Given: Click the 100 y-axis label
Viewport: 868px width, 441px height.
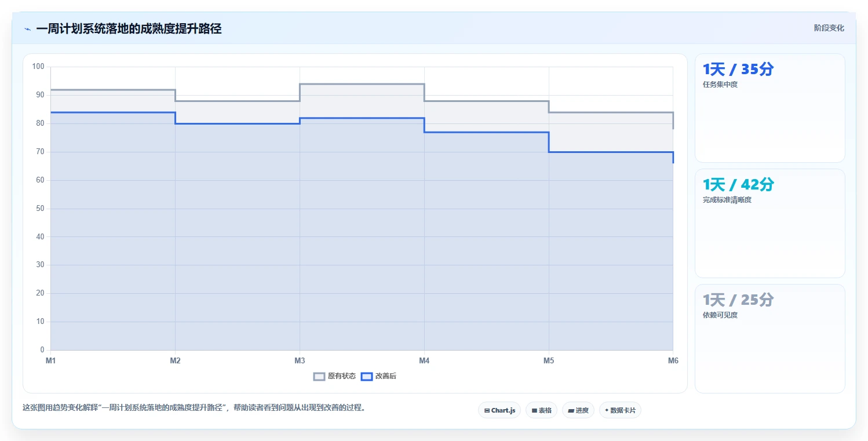Looking at the screenshot, I should (x=38, y=67).
